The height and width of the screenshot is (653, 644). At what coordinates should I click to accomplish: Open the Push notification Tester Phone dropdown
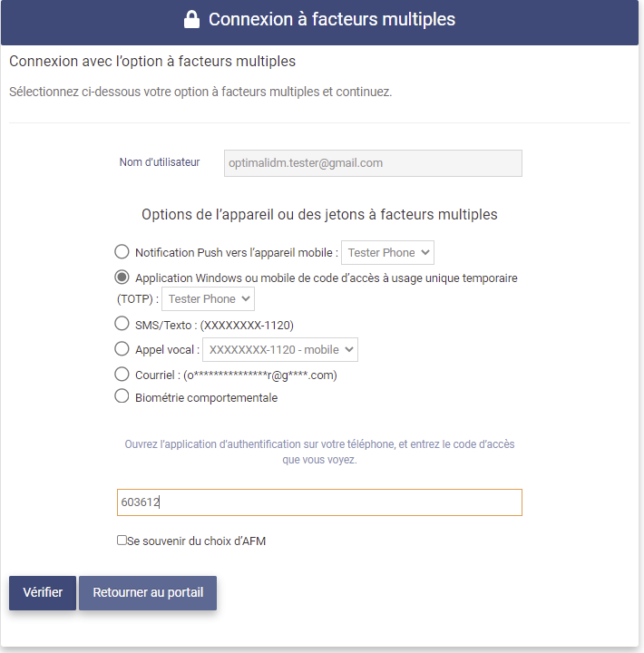click(x=387, y=252)
